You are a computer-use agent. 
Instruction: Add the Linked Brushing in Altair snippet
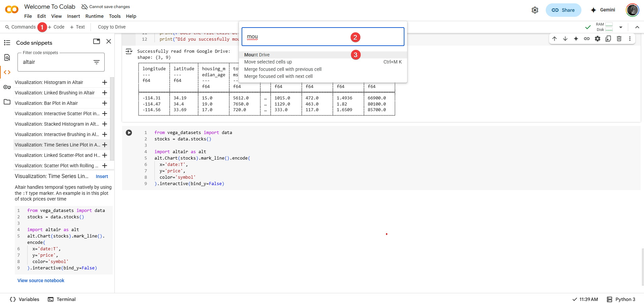[x=105, y=93]
